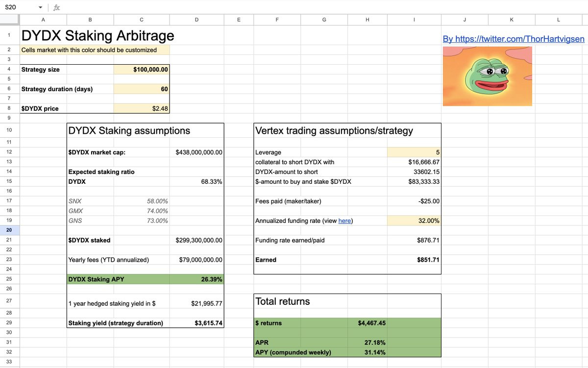Select row 33 header
Screen dimensions: 588x368
click(9, 362)
